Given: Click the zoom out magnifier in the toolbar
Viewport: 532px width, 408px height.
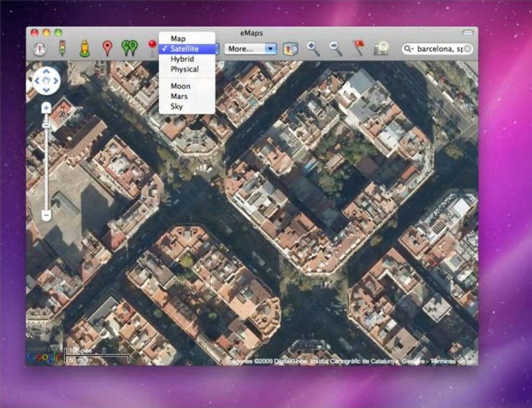Looking at the screenshot, I should click(x=336, y=49).
